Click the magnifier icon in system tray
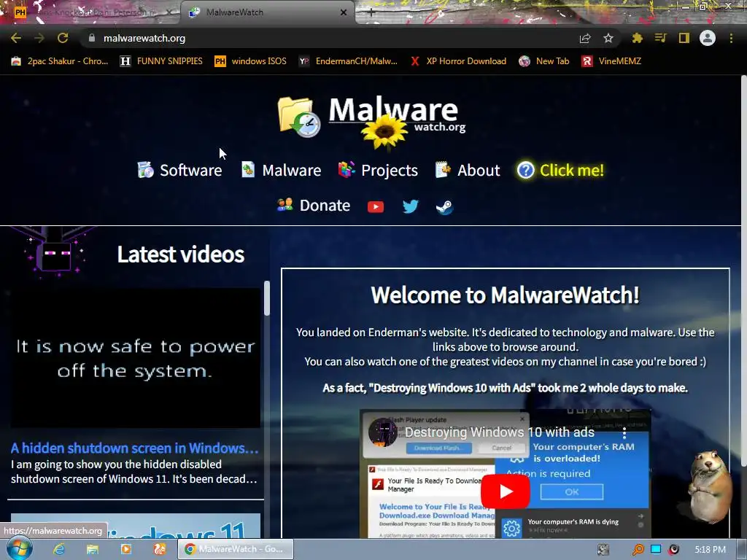This screenshot has height=560, width=747. pyautogui.click(x=638, y=550)
